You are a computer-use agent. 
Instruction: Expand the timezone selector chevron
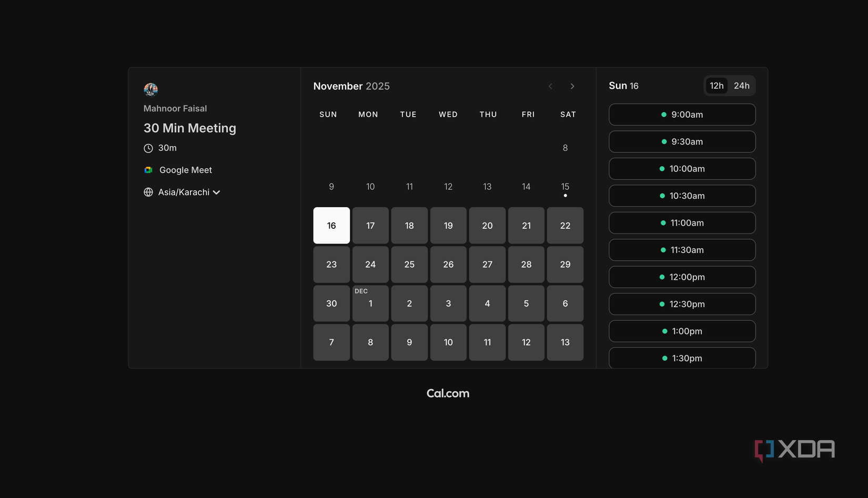click(x=217, y=192)
